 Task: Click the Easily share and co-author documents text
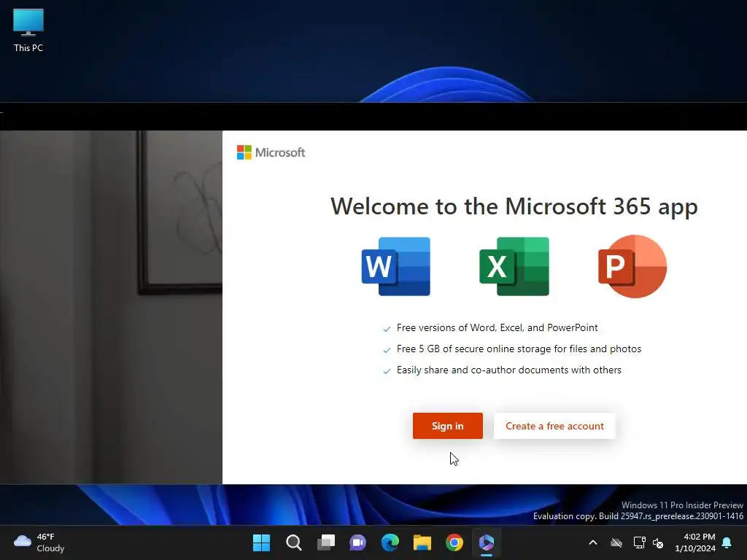[508, 370]
